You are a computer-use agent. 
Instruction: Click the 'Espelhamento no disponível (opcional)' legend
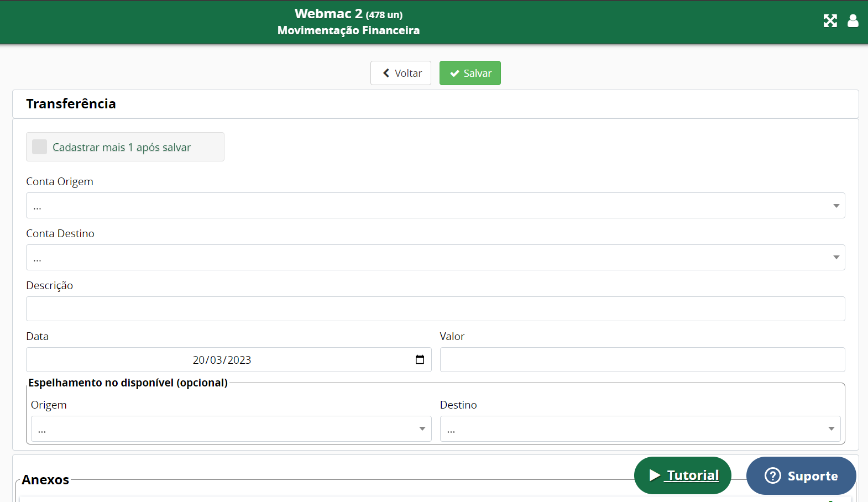(128, 383)
